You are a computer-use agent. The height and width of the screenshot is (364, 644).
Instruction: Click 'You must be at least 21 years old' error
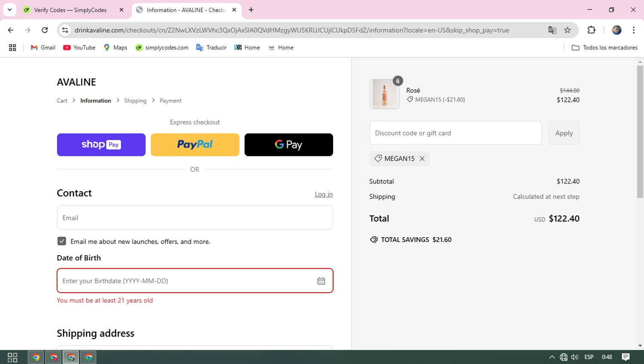(x=105, y=300)
